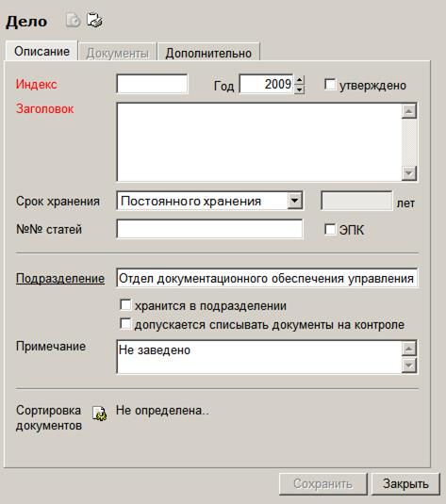Click the Сохранить button
This screenshot has width=446, height=504.
point(323,483)
